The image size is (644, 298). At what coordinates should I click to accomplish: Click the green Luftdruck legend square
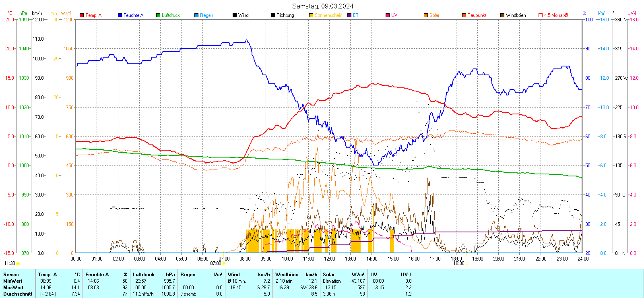pos(158,15)
